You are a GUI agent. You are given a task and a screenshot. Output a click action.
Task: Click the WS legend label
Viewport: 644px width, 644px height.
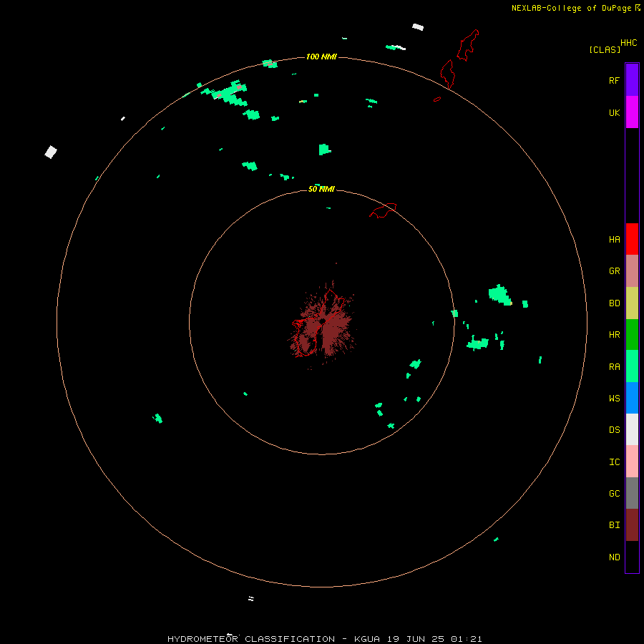click(614, 398)
